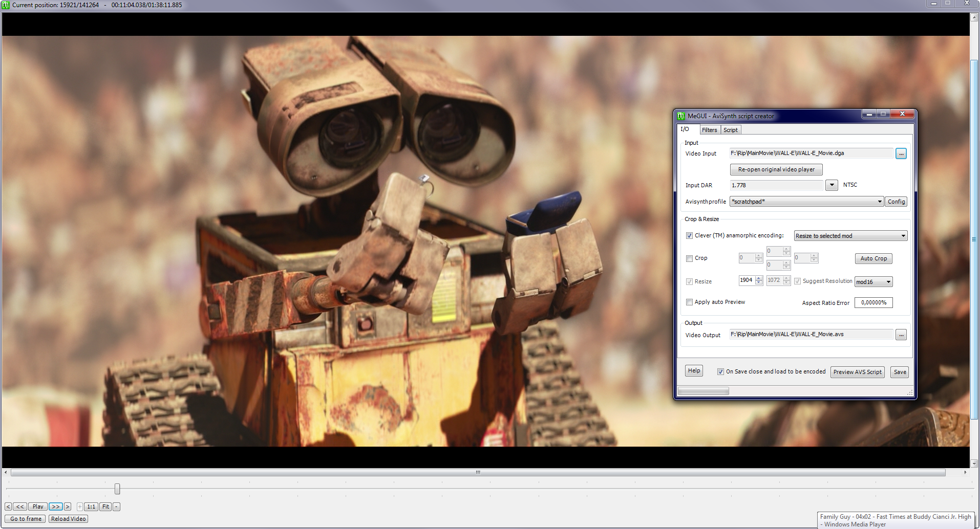Click the << fast rewind button

pos(20,506)
